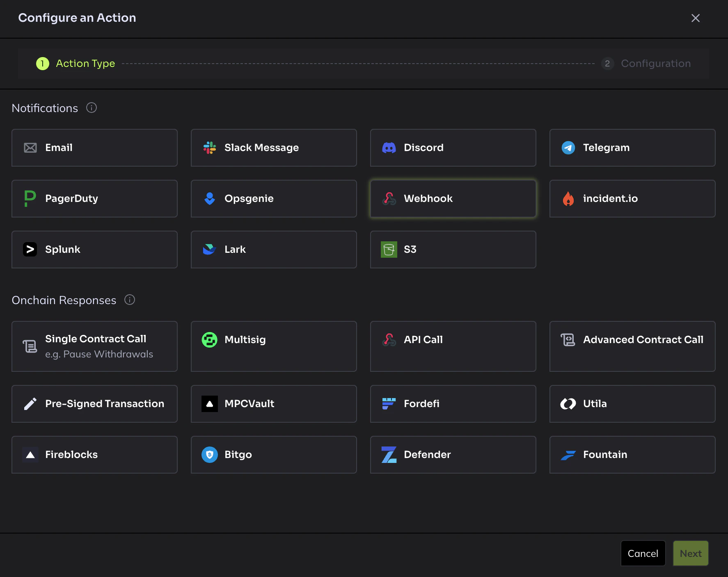
Task: Choose the Opsgenie label text
Action: coord(249,199)
